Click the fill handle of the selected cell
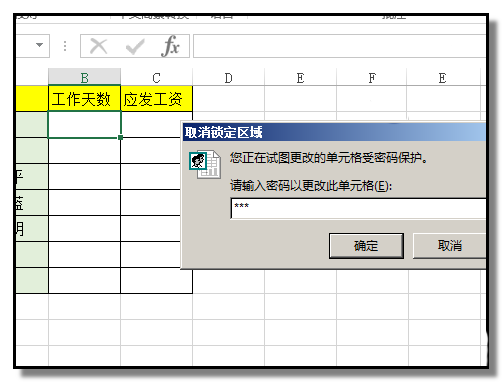The height and width of the screenshot is (382, 502). [120, 137]
